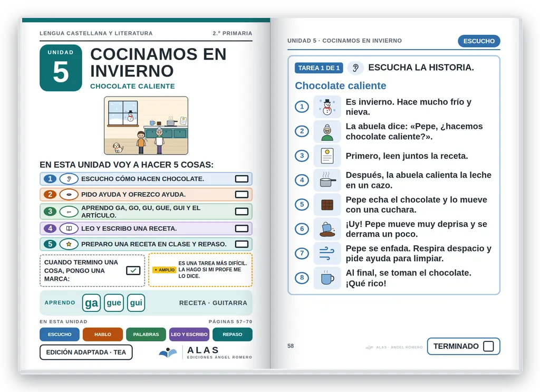
Task: Click the TAREA 1 DE 1 badge
Action: [x=319, y=68]
